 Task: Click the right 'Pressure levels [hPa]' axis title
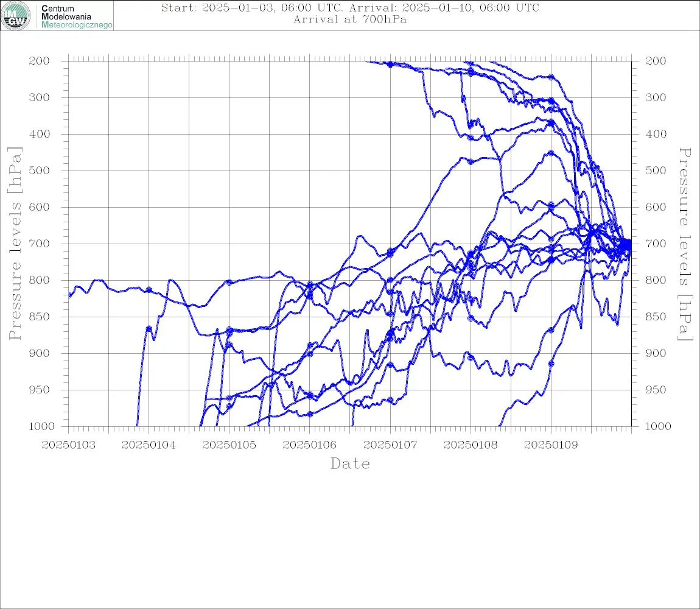point(685,244)
